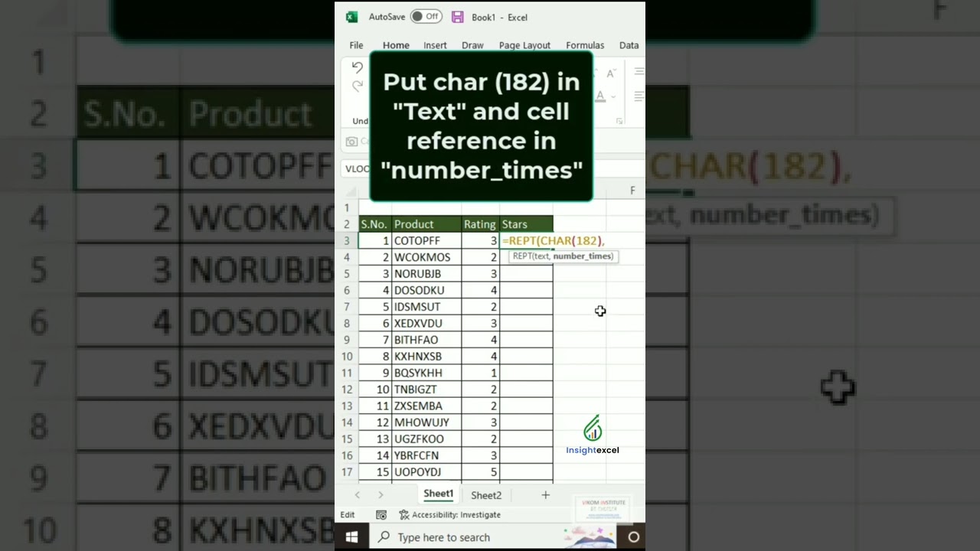Select the WCOKMOS product cell
This screenshot has width=980, height=551.
[x=426, y=257]
